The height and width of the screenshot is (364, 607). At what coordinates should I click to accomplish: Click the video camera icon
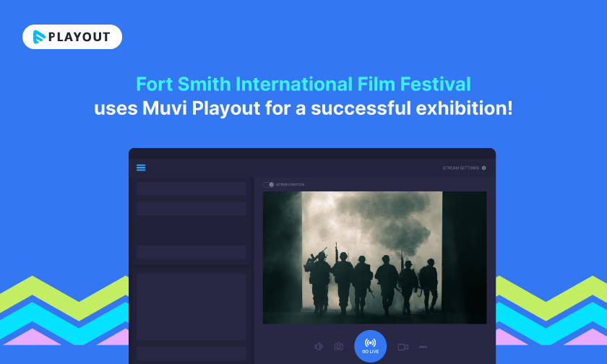pos(403,347)
